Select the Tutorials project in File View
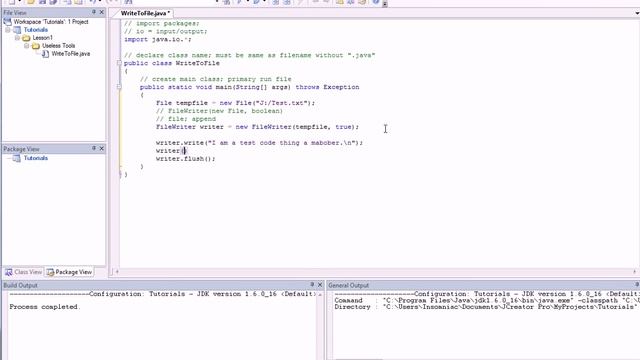 tap(36, 30)
